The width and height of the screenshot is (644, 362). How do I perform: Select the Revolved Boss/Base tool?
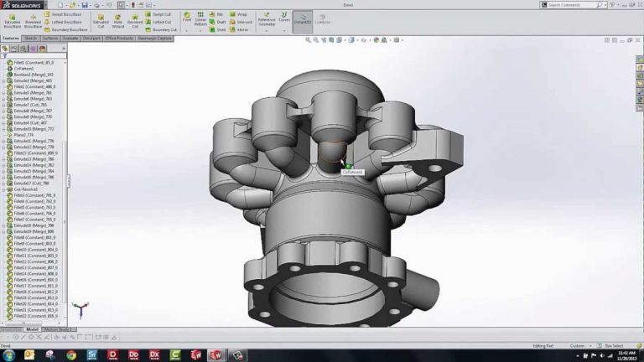(x=34, y=19)
